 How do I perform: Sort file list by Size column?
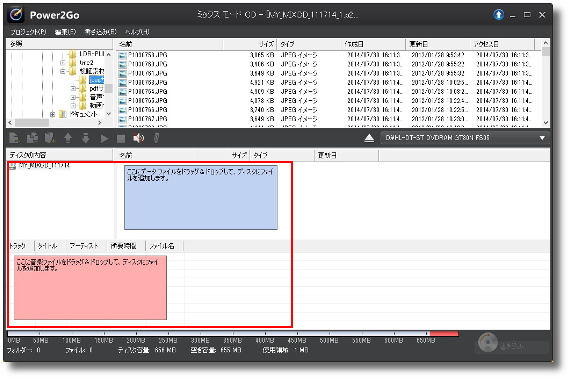pyautogui.click(x=250, y=44)
